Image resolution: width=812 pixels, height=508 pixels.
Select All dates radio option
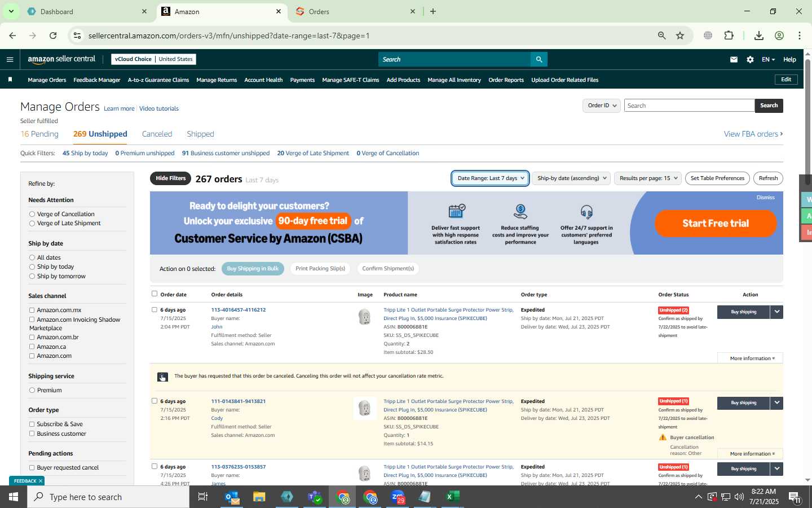(x=32, y=257)
